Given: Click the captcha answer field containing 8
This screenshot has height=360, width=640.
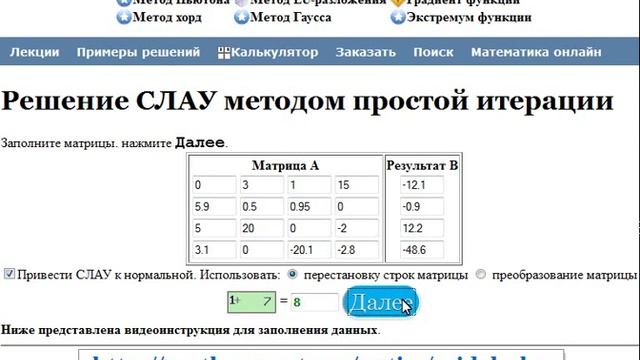Looking at the screenshot, I should (314, 302).
